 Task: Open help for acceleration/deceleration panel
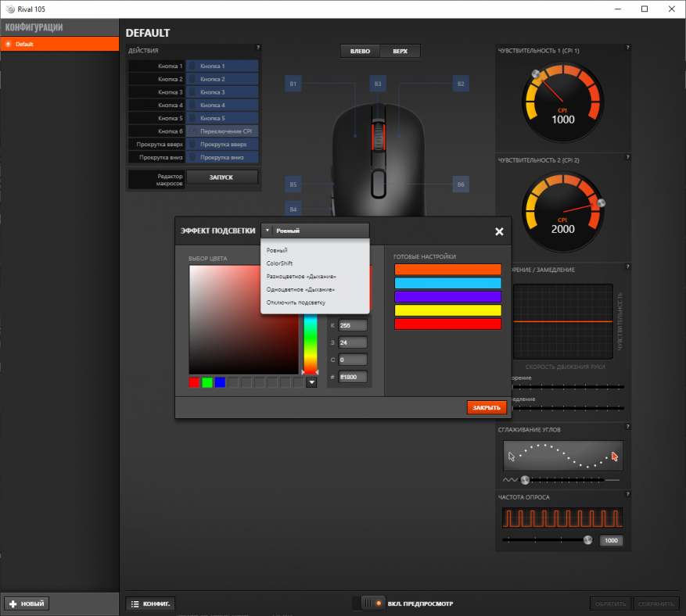tap(628, 267)
